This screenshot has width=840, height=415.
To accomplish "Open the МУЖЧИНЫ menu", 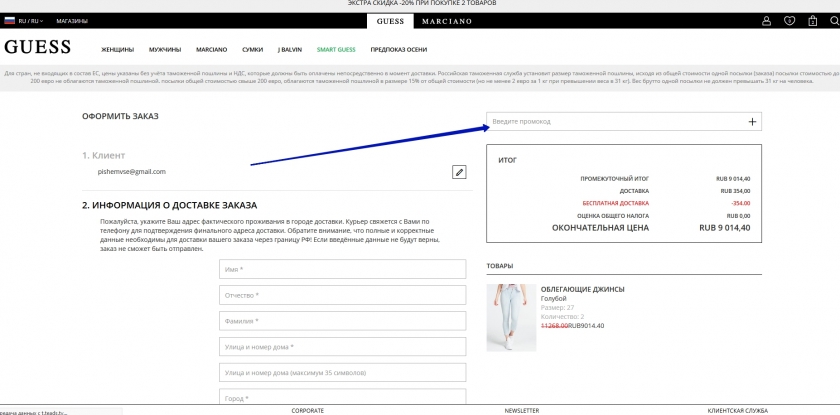I will pos(165,49).
